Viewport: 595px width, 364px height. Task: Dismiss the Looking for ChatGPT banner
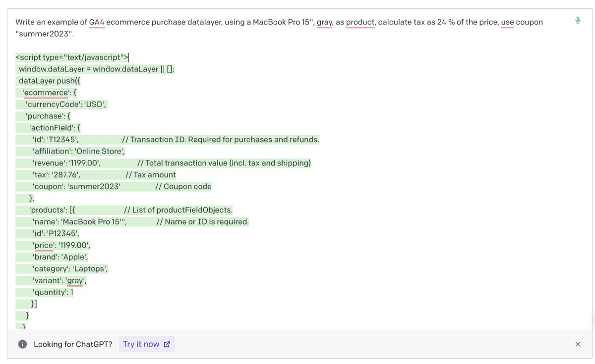[x=578, y=344]
